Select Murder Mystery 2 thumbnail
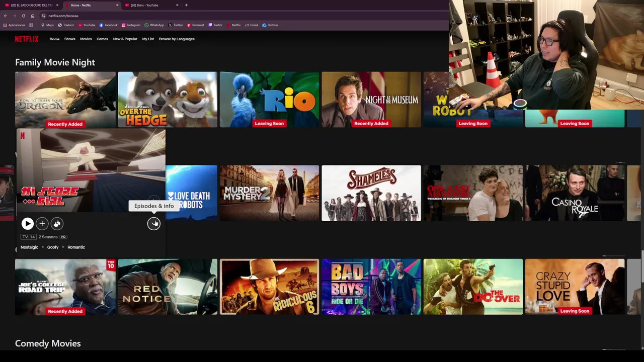 pyautogui.click(x=269, y=193)
